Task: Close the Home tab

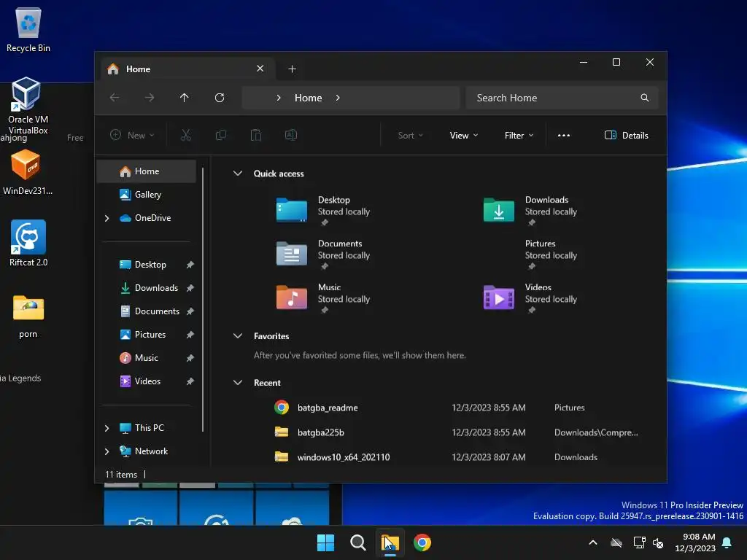Action: tap(260, 69)
